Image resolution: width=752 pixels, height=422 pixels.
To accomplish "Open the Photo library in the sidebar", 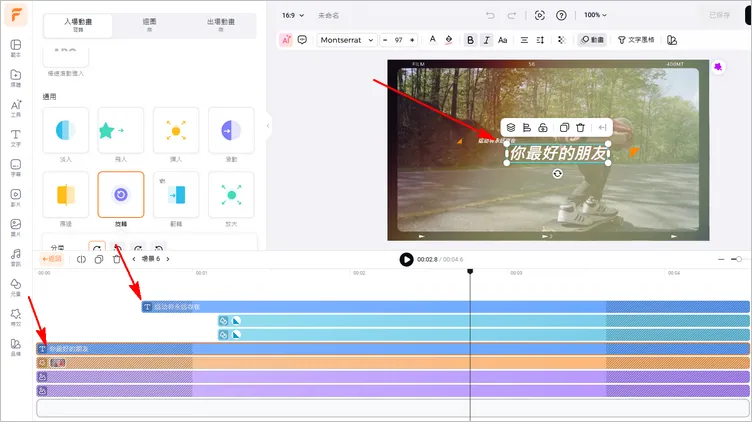I will [16, 227].
